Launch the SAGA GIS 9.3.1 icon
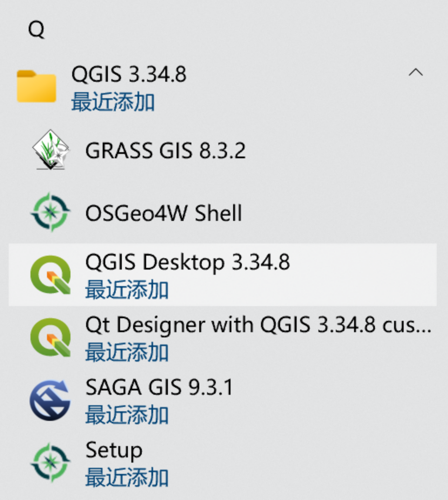 (x=50, y=400)
